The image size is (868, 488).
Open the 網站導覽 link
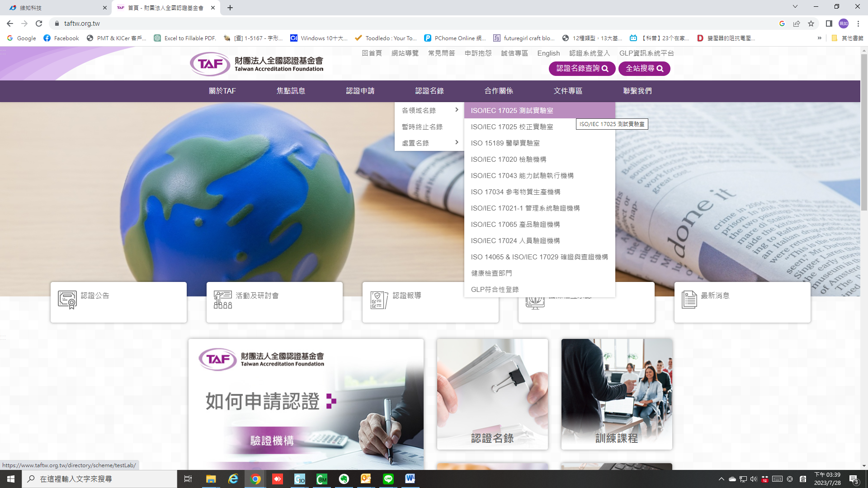405,53
